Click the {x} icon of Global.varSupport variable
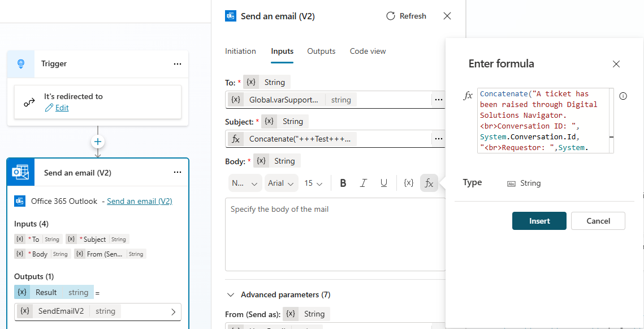Viewport: 644px width, 329px height. 236,100
